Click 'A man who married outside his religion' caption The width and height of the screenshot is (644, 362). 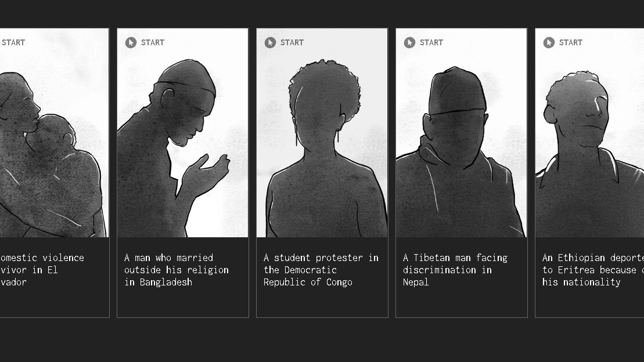coord(177,270)
